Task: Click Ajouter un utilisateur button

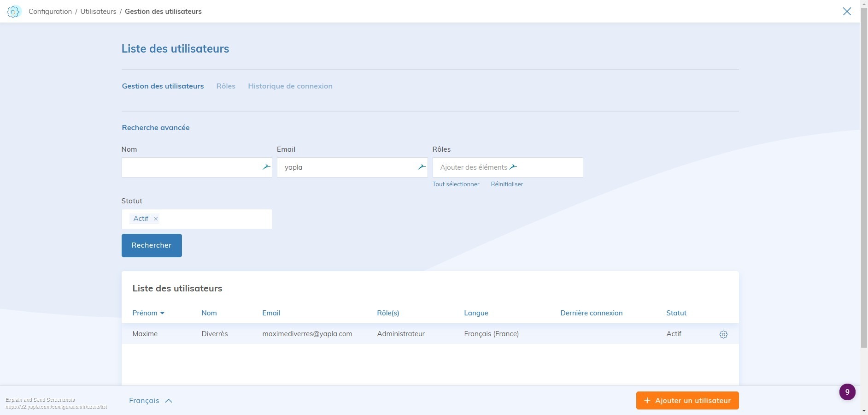Action: coord(687,401)
